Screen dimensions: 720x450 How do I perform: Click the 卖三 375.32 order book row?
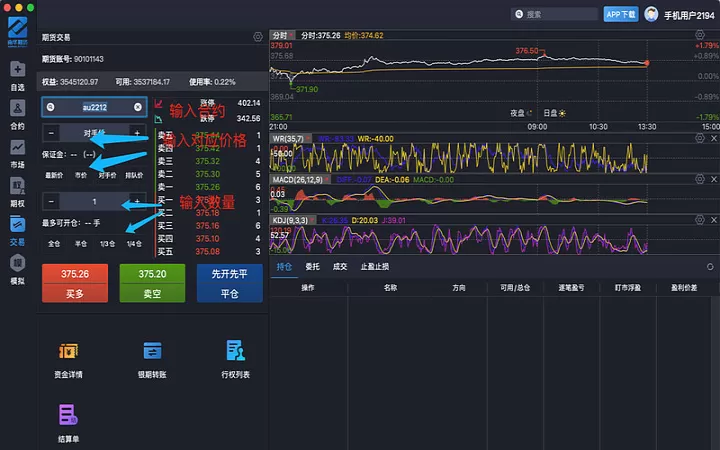click(x=209, y=161)
